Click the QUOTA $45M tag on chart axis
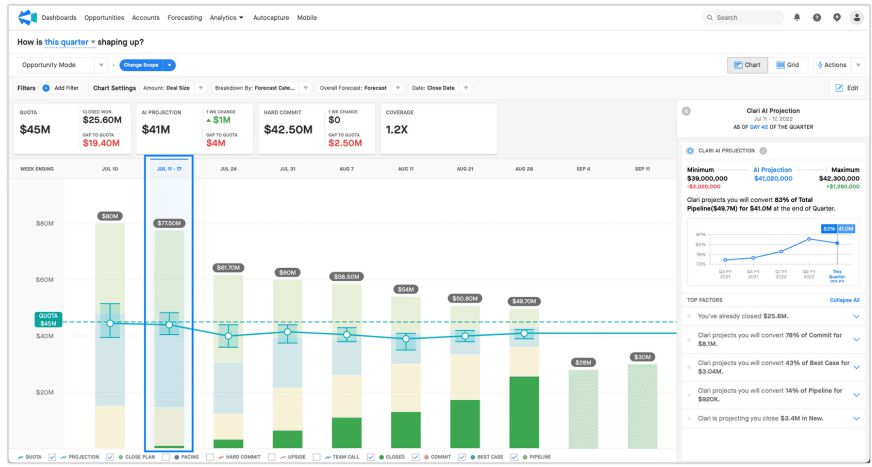Viewport: 872px width, 467px height. click(x=48, y=320)
